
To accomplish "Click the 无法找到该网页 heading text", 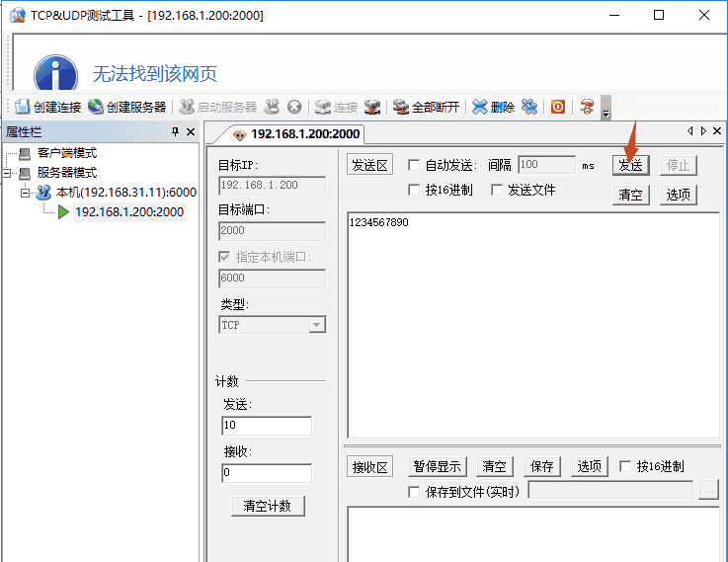I will (x=155, y=74).
